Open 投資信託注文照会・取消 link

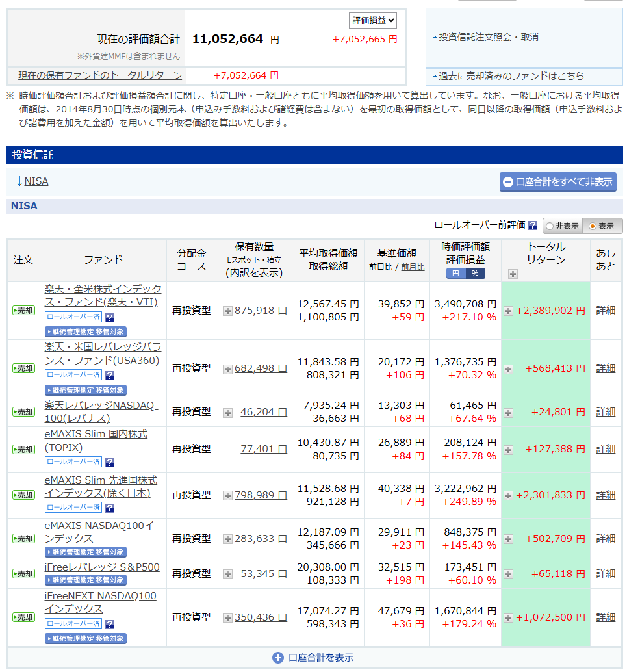(488, 37)
